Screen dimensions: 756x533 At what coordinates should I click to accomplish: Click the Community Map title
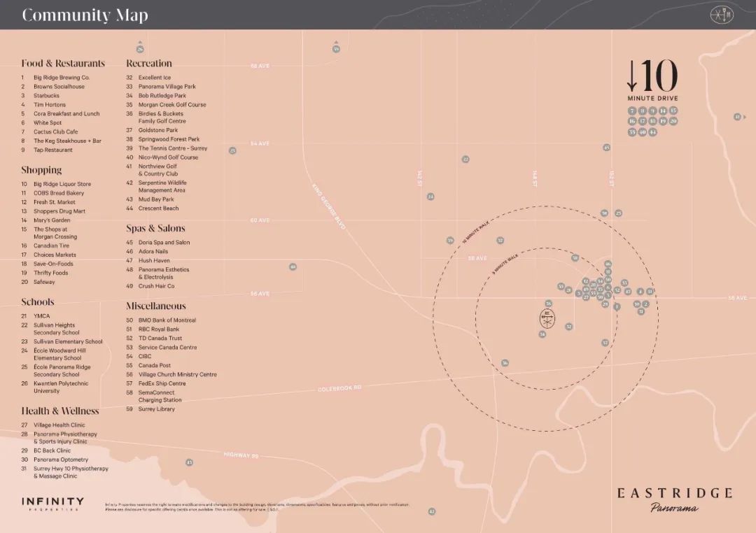tap(85, 15)
